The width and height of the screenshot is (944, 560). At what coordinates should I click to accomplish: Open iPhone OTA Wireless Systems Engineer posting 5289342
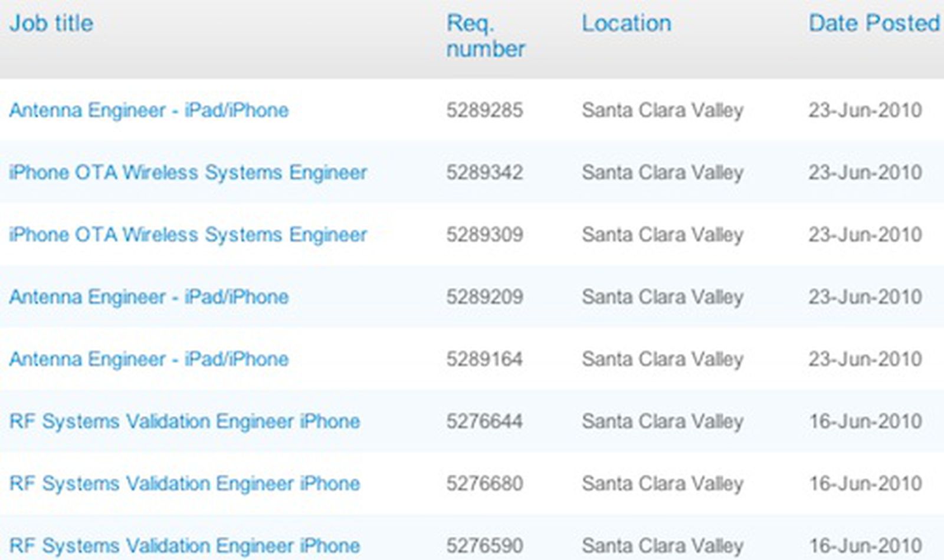189,172
